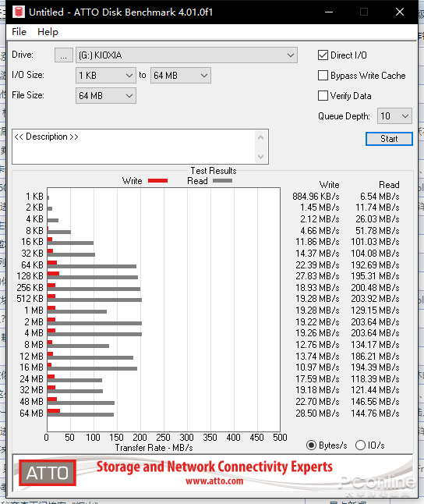Uncheck the Direct I/O checkbox
Image resolution: width=424 pixels, height=504 pixels.
tap(323, 55)
